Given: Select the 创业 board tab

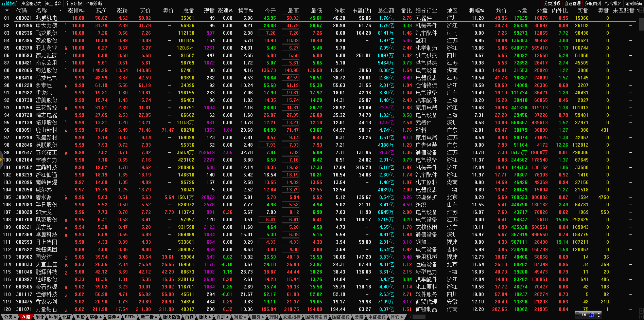Looking at the screenshot, I should tap(40, 317).
